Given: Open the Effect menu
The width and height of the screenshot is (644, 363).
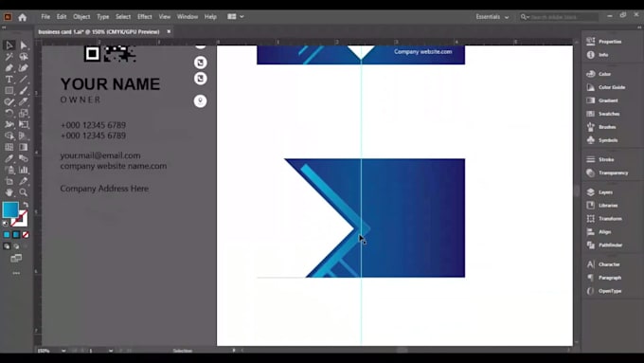Looking at the screenshot, I should coord(145,17).
